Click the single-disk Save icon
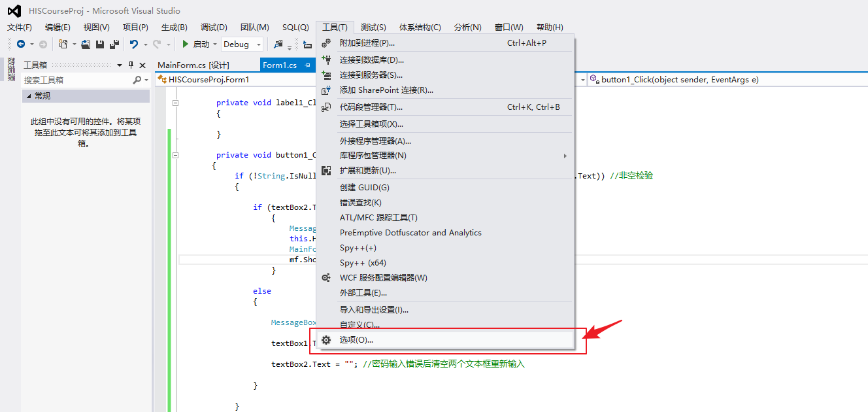 click(100, 44)
